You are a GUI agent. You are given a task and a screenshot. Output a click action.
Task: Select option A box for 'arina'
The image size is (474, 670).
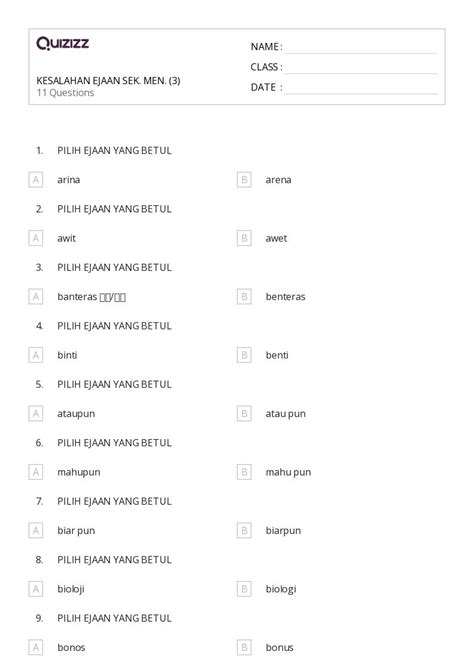(x=36, y=179)
